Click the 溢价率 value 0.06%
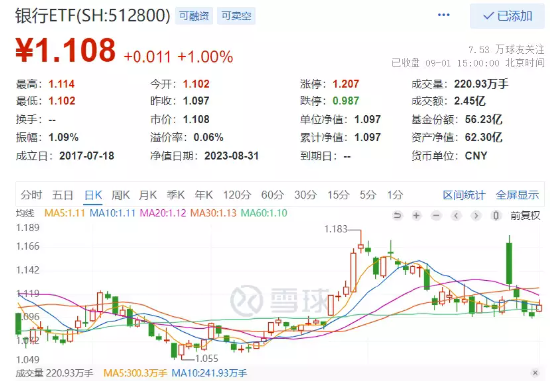Viewport: 550px width, 382px height. coord(208,137)
